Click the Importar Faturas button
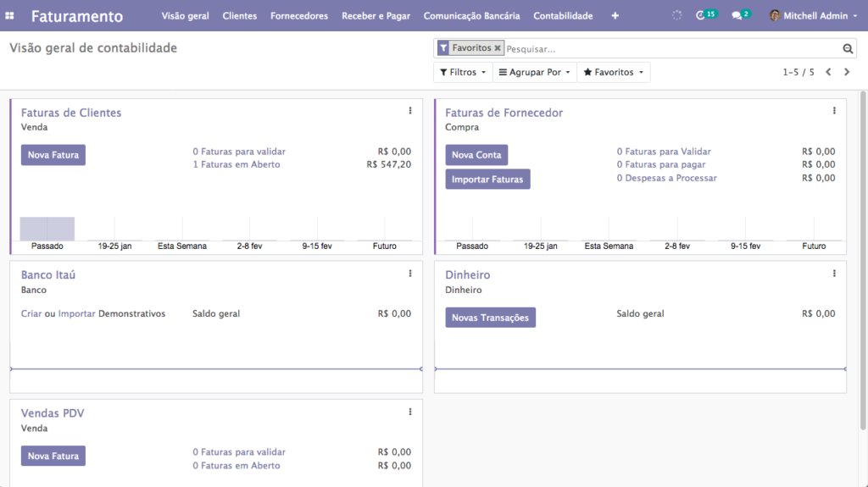The height and width of the screenshot is (487, 868). coord(487,180)
